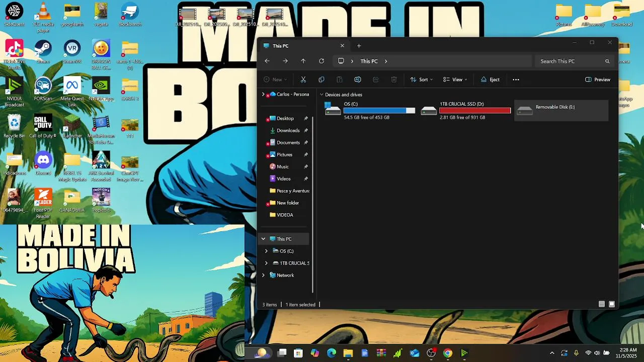Switch to details view in the status bar
644x362 pixels.
pos(602,304)
